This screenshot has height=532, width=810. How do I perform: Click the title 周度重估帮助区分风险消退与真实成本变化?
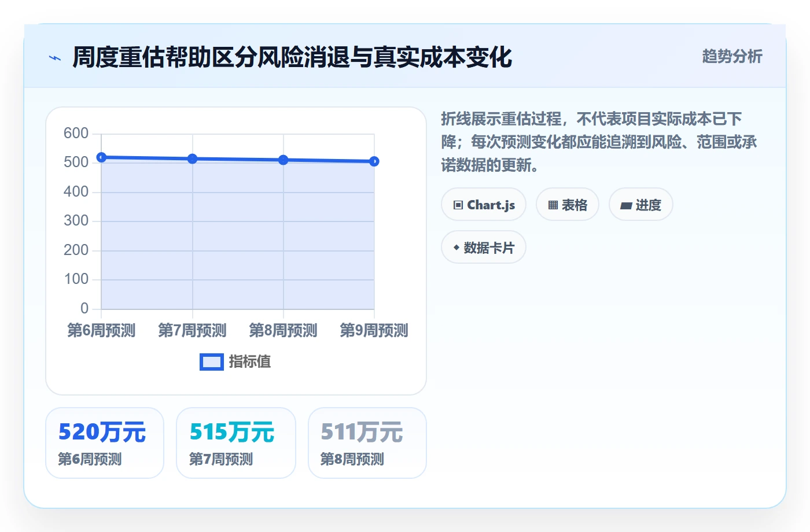292,58
